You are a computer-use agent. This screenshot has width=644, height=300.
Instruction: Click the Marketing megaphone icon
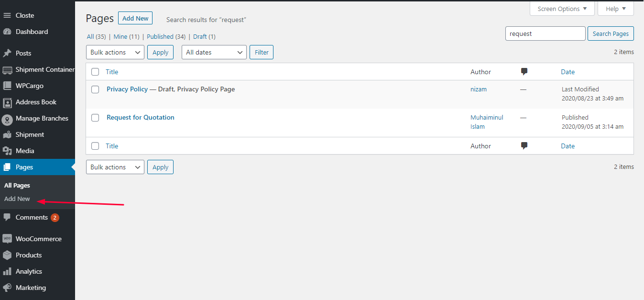tap(7, 288)
